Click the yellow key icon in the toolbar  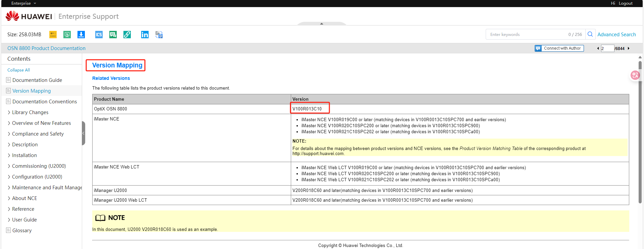53,35
